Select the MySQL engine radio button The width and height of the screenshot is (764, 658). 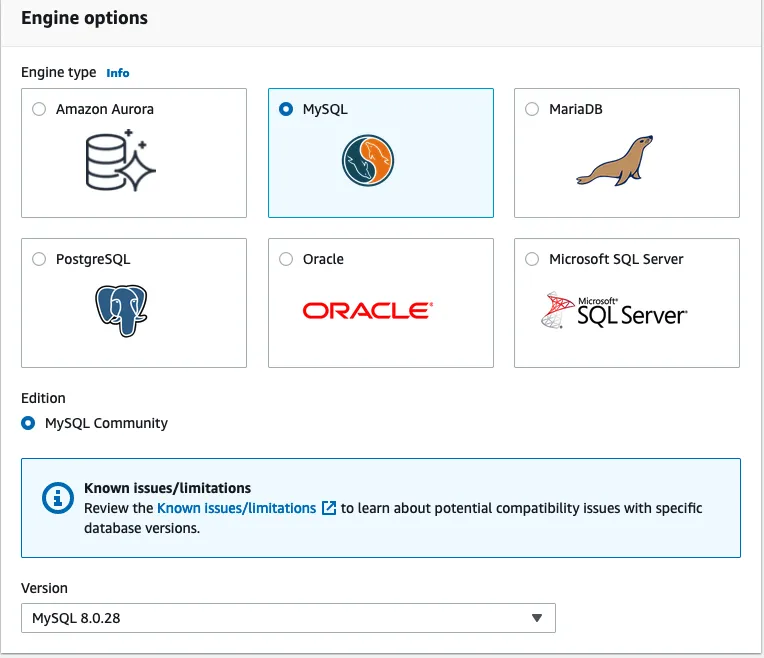point(286,109)
